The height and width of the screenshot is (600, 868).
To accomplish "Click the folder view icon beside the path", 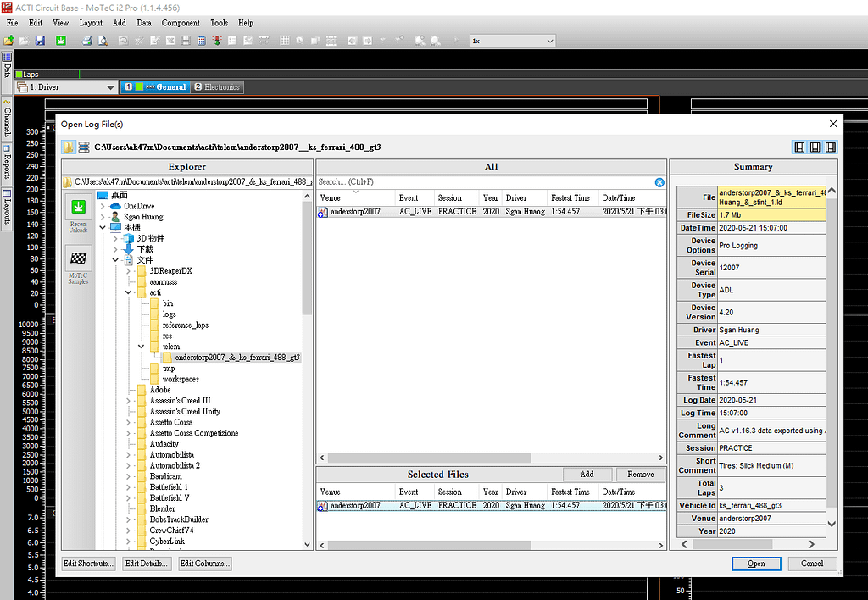I will [x=69, y=147].
